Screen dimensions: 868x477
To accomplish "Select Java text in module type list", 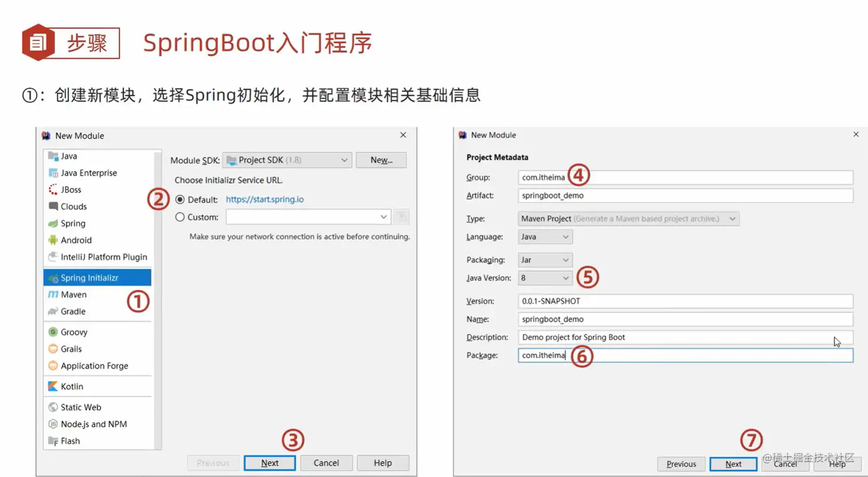I will (69, 156).
